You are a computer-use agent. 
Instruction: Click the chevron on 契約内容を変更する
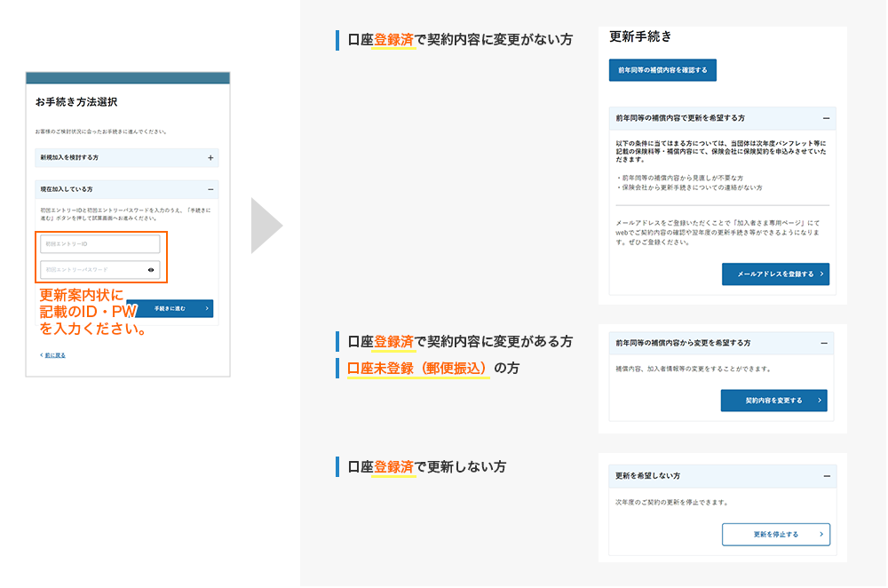tap(819, 401)
